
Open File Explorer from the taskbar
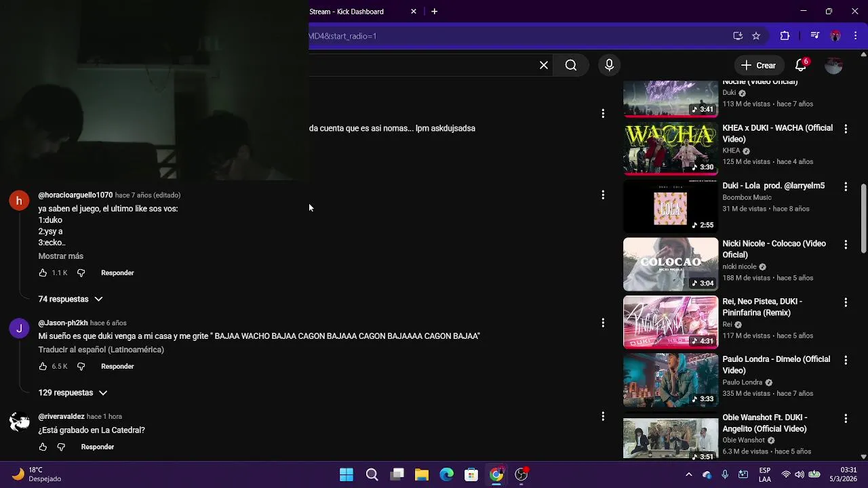pyautogui.click(x=422, y=474)
